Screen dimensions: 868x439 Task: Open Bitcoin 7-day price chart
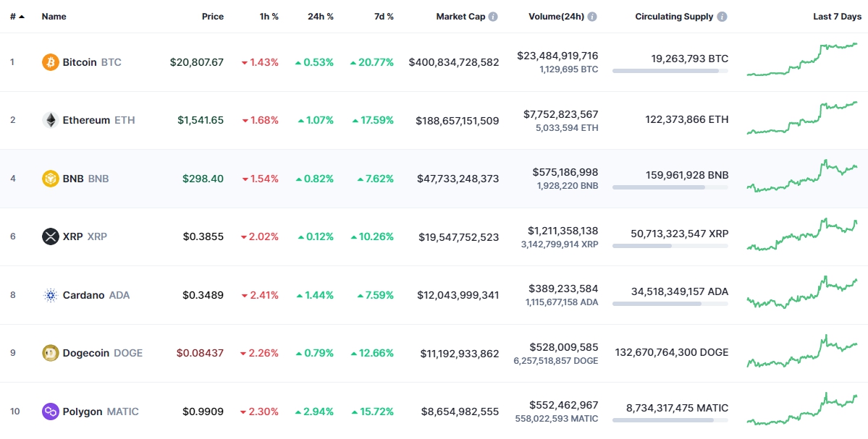tap(802, 59)
